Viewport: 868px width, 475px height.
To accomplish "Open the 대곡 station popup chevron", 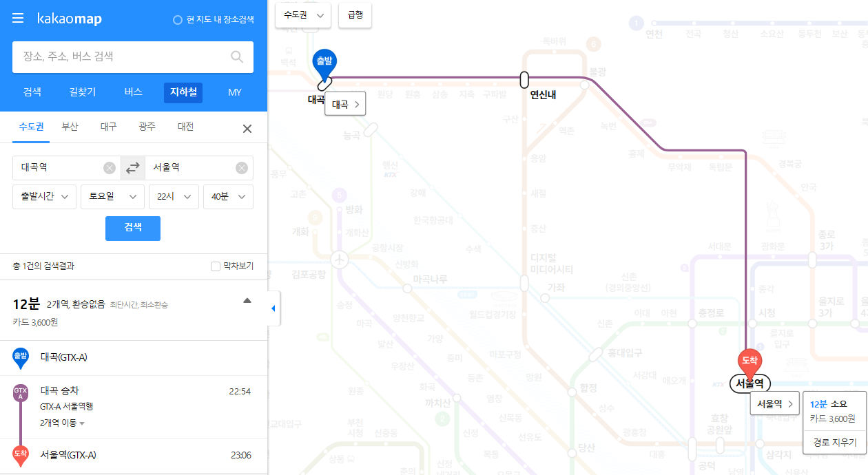I will (356, 105).
